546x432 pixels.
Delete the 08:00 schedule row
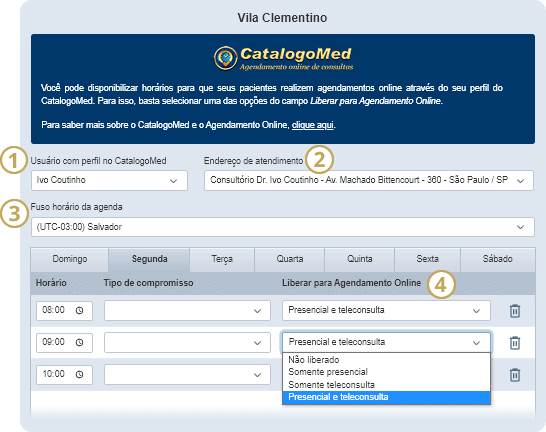515,311
